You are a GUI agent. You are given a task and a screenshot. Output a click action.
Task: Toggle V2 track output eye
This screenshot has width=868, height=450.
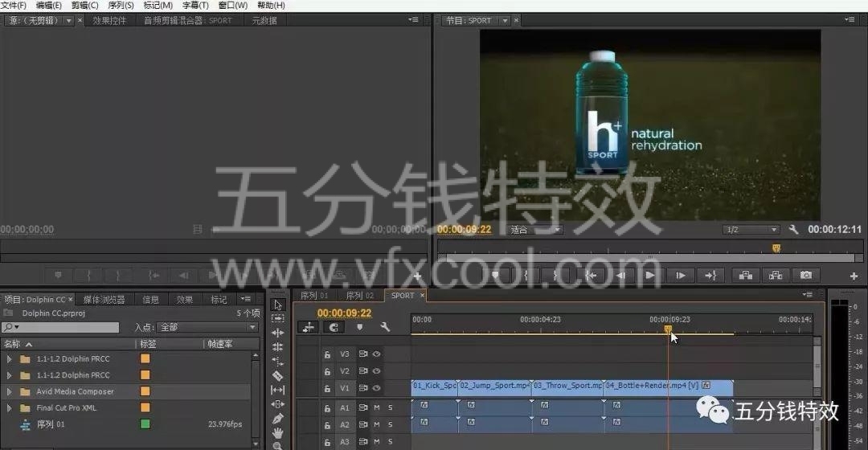(376, 371)
